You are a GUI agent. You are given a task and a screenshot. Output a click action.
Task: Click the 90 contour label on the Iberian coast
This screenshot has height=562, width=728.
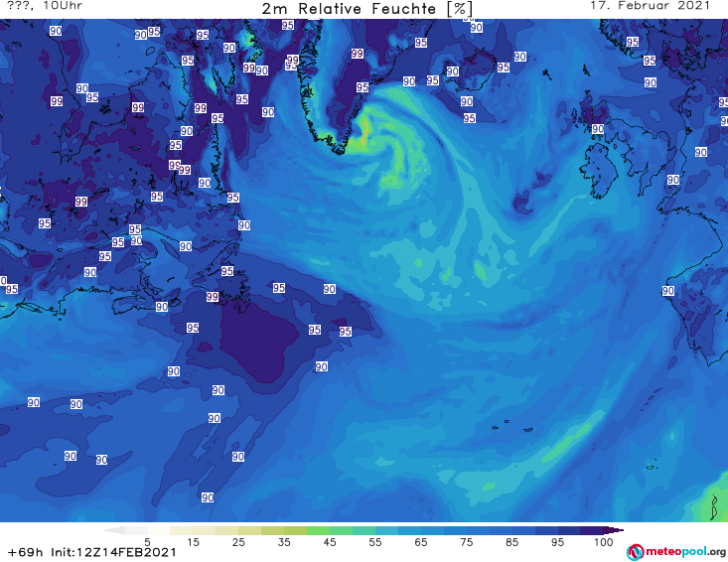[x=668, y=291]
